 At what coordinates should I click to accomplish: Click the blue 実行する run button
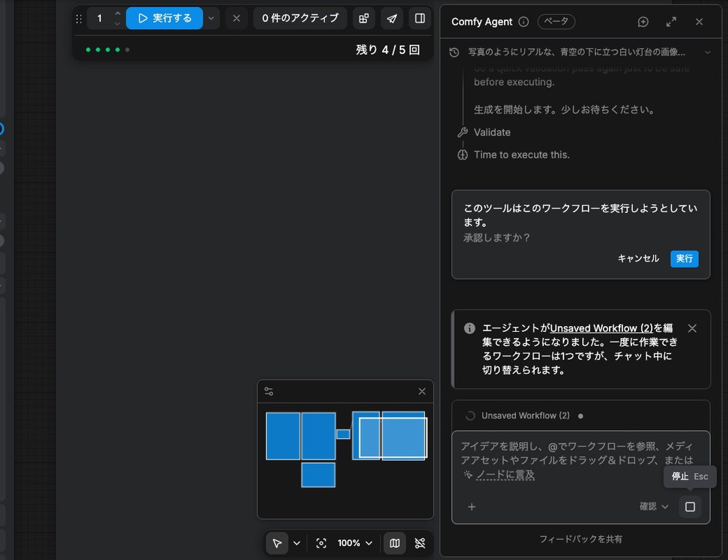(164, 18)
